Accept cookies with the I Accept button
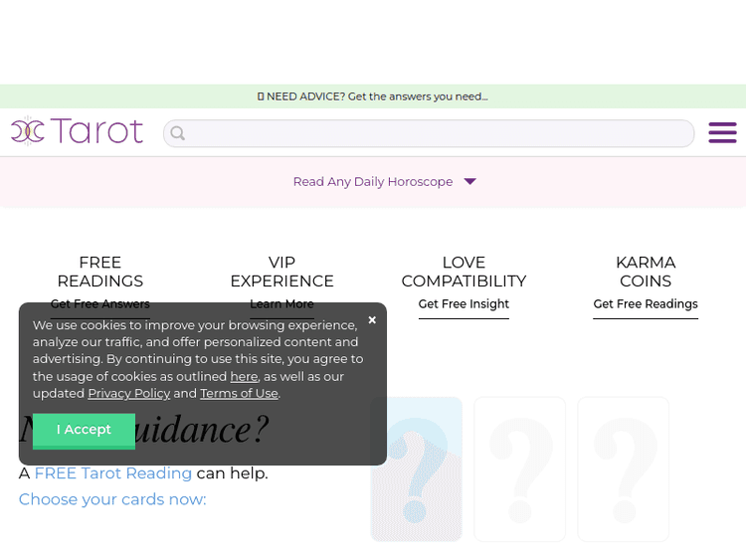This screenshot has height=560, width=746. point(84,431)
